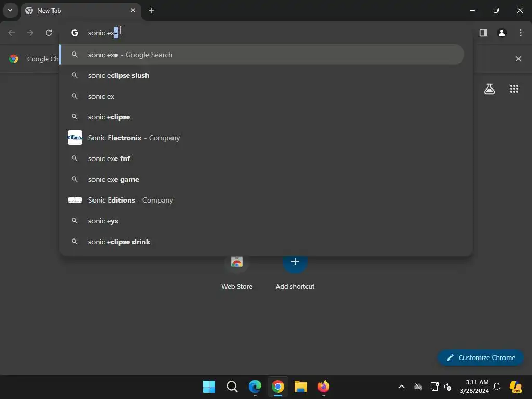Screen dimensions: 532x399
Task: Open the Google apps grid
Action: 514,89
